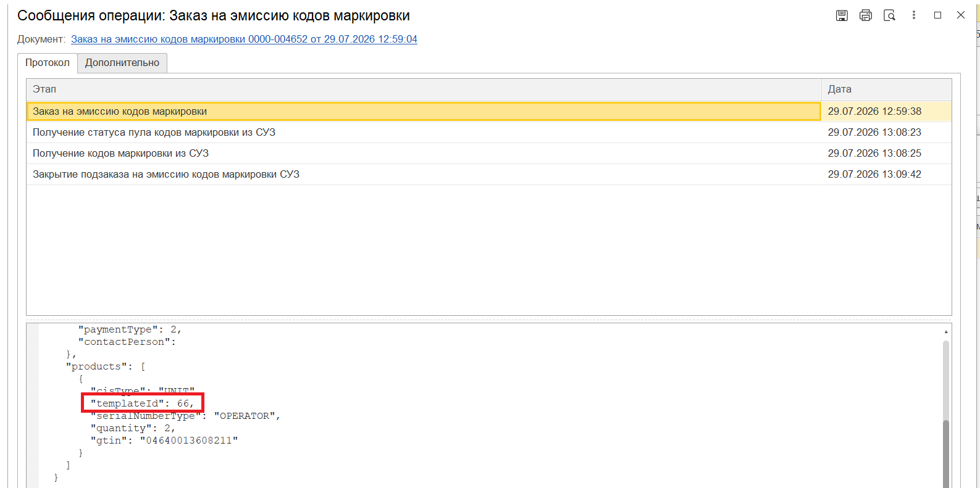Click the Этап column header
The height and width of the screenshot is (488, 980).
click(x=424, y=89)
